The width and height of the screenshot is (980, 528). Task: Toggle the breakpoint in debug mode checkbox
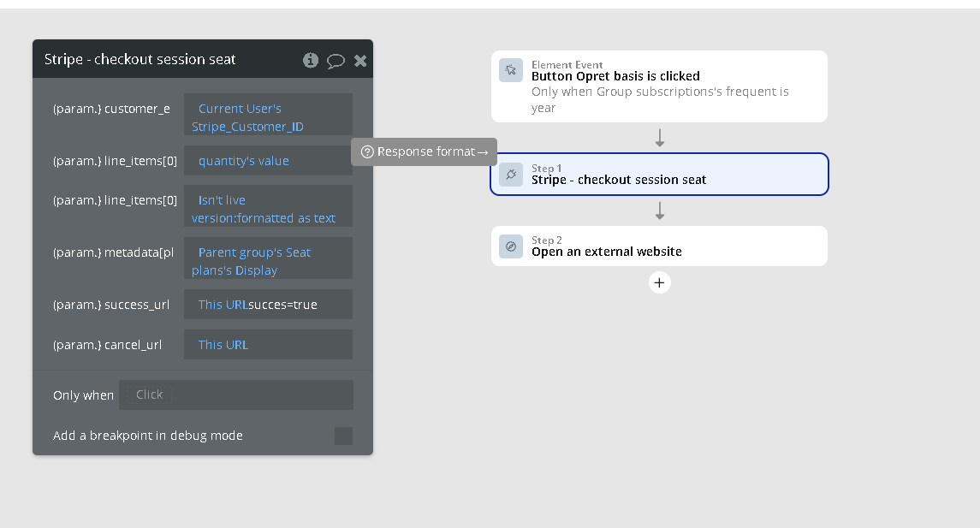click(x=343, y=436)
